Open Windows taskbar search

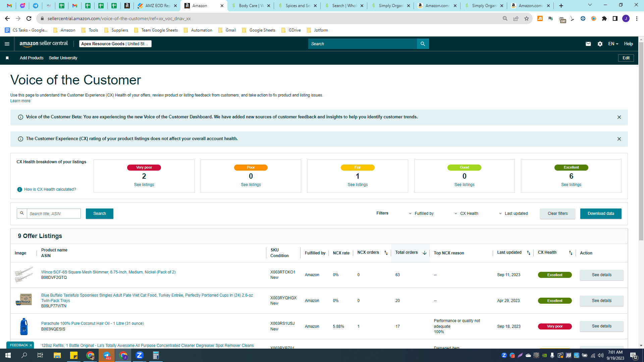24,355
